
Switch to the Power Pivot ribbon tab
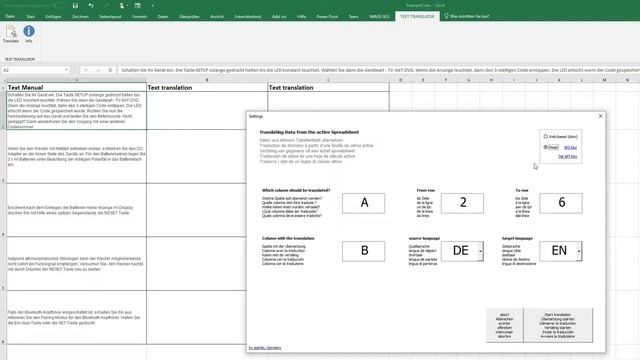(327, 16)
